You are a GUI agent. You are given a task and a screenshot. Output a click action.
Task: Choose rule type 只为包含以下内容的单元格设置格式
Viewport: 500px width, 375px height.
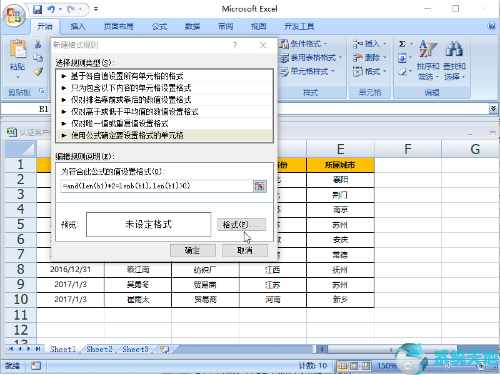pyautogui.click(x=165, y=88)
